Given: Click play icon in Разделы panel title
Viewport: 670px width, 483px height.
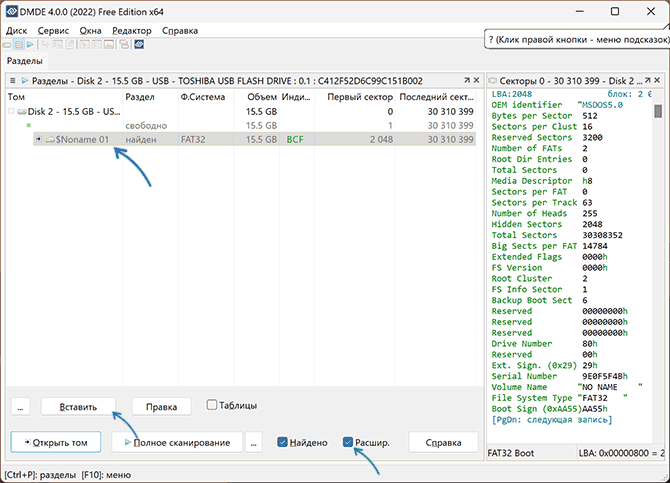Looking at the screenshot, I should pyautogui.click(x=25, y=80).
